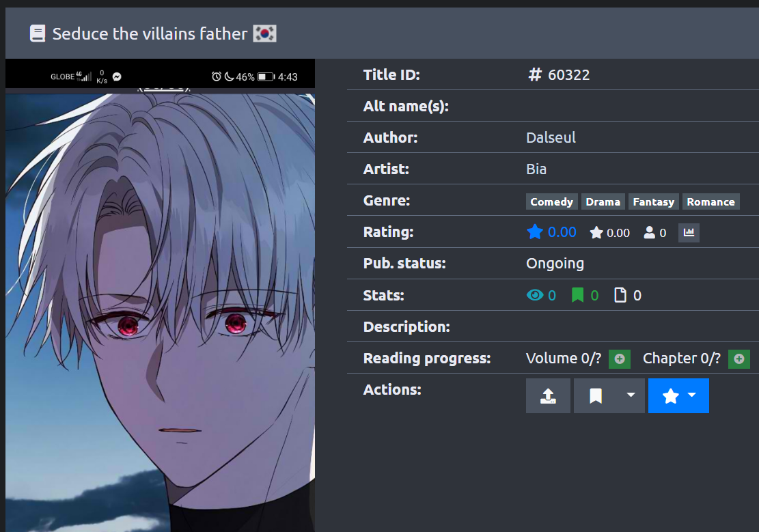Click the eye views stat icon

pos(535,295)
